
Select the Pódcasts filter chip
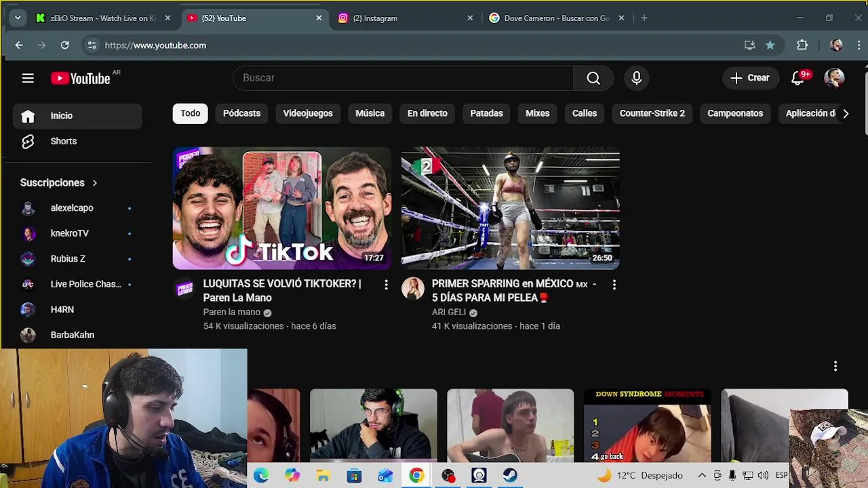pos(242,114)
